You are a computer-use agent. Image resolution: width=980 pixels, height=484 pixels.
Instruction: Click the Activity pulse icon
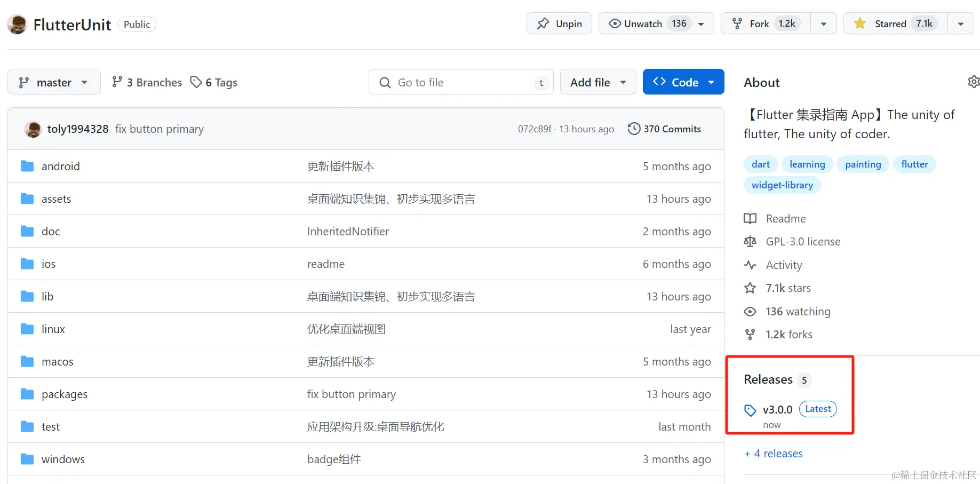pos(750,265)
